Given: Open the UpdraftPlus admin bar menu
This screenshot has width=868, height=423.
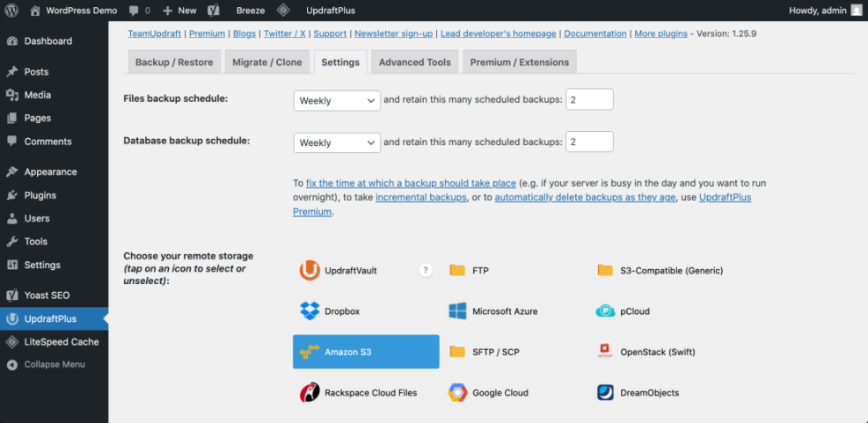Looking at the screenshot, I should point(331,11).
